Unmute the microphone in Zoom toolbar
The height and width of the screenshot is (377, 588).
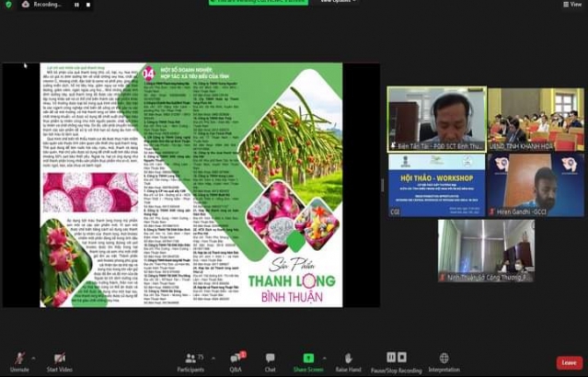tap(19, 362)
